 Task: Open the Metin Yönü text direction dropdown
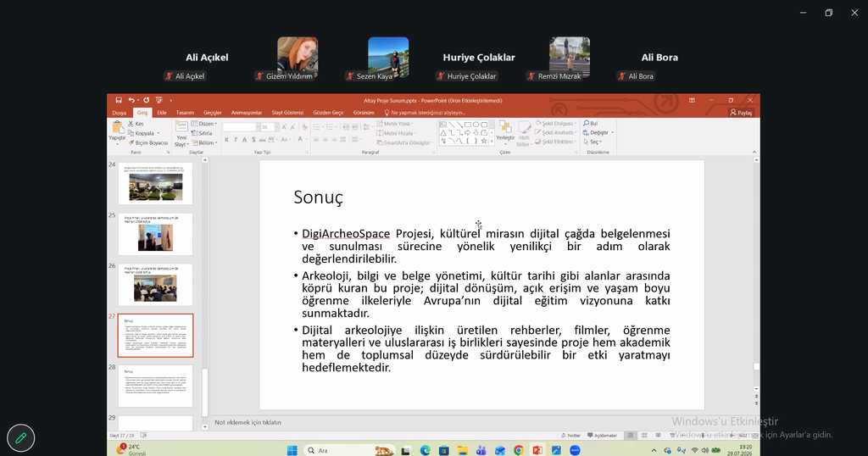[395, 124]
